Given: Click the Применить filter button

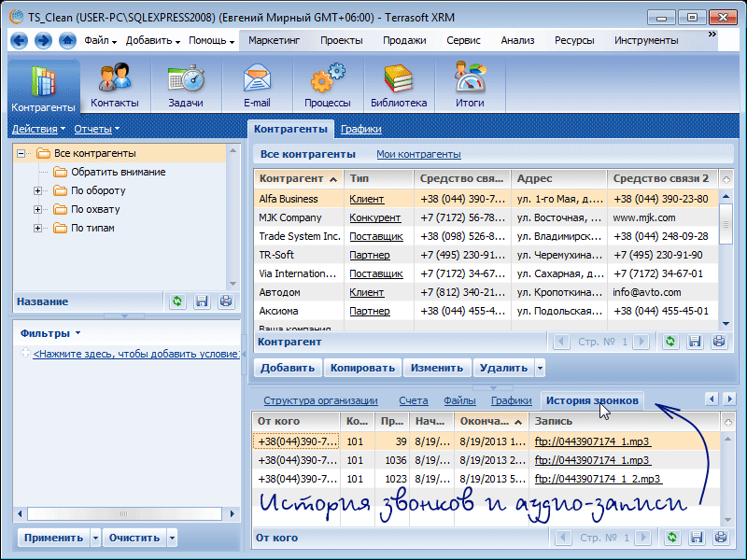Looking at the screenshot, I should (x=54, y=538).
